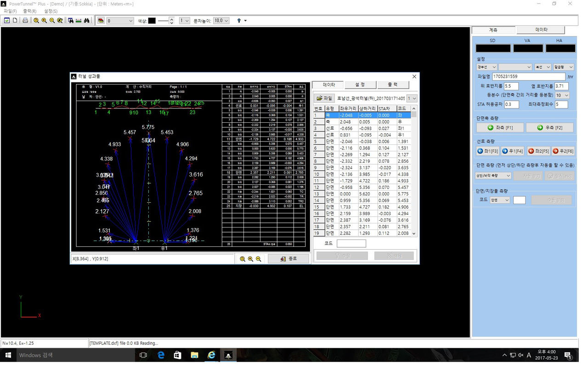The height and width of the screenshot is (365, 588).
Task: Open File Explorer from the taskbar
Action: click(x=194, y=355)
